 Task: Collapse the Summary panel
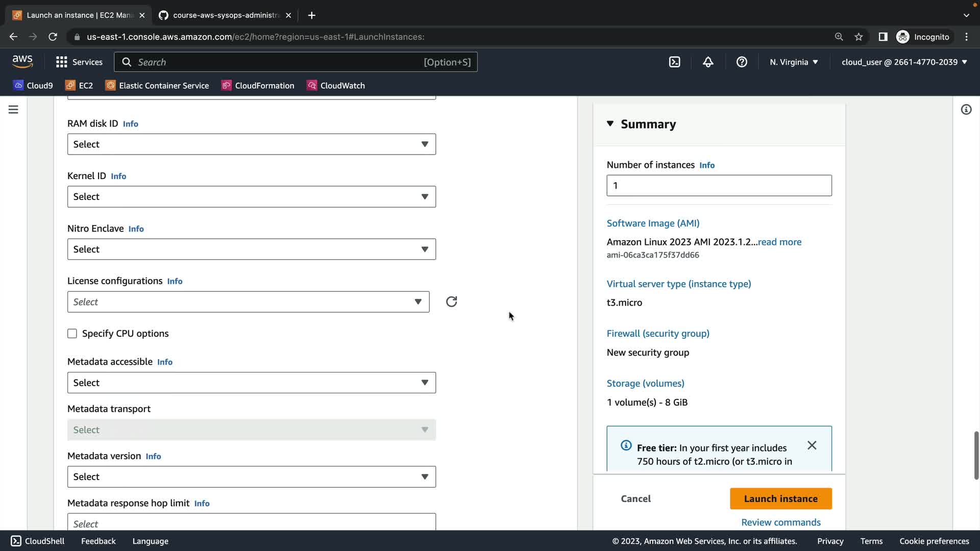(x=610, y=124)
